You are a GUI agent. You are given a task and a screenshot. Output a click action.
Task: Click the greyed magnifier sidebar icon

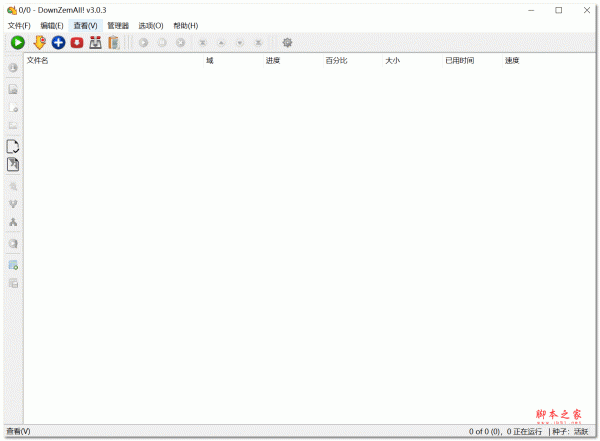click(x=13, y=186)
